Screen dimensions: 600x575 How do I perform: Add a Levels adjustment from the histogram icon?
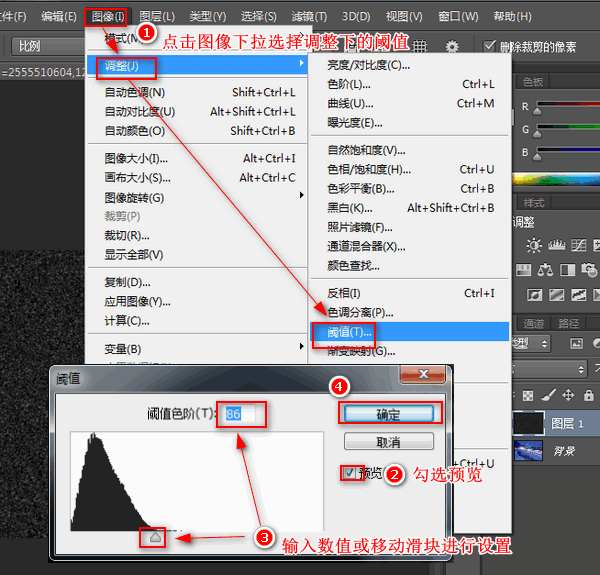click(556, 245)
